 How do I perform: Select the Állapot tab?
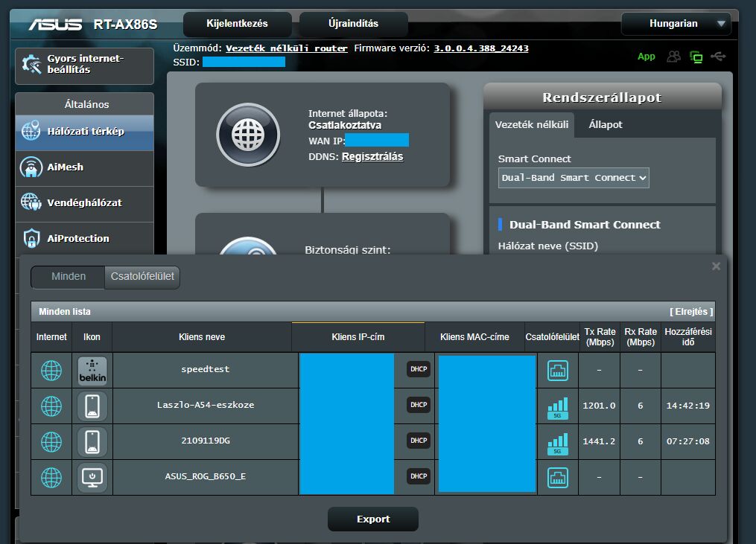coord(605,125)
